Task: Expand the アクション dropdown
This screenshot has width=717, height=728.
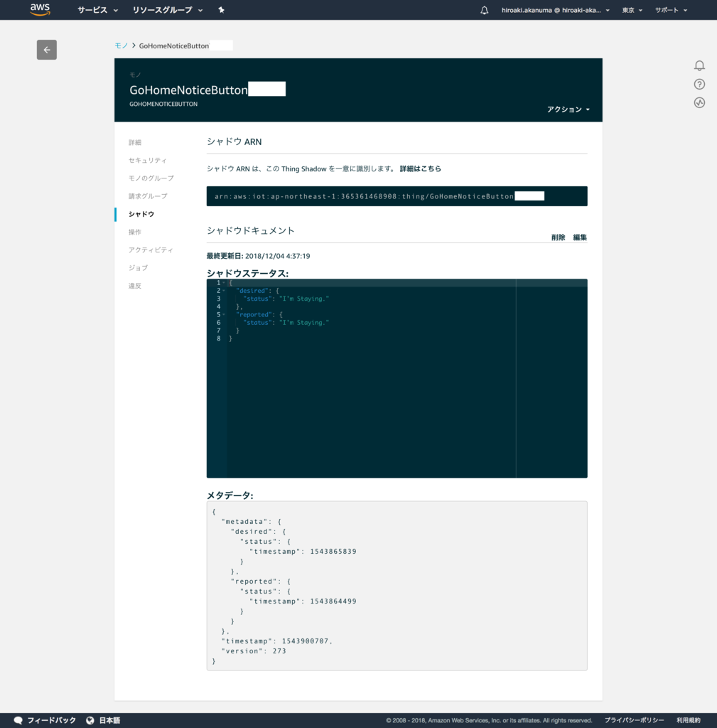Action: click(568, 109)
